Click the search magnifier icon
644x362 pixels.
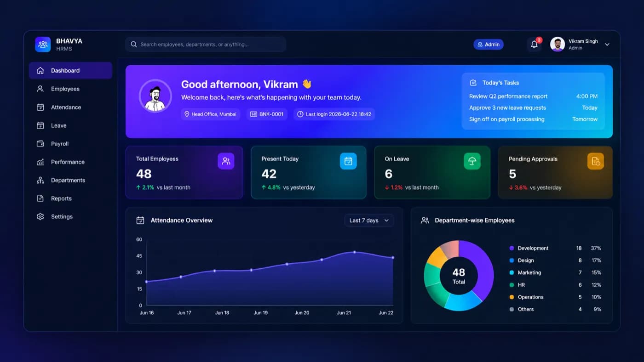click(x=134, y=45)
